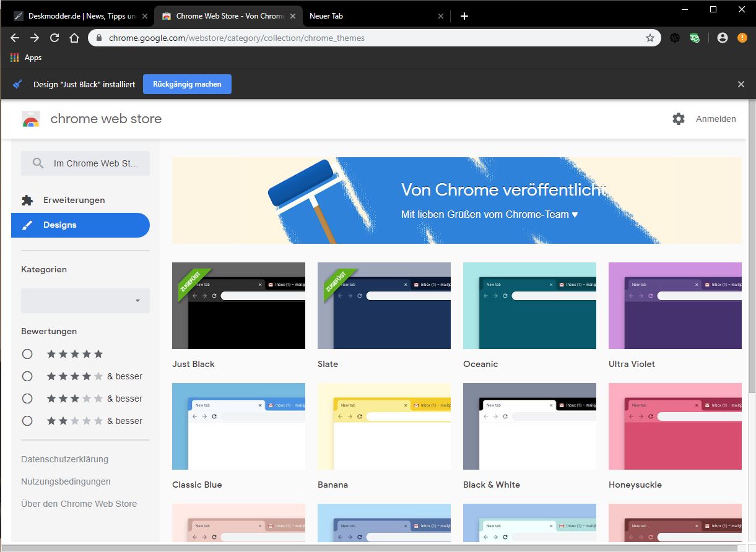Click the chrome web store logo
This screenshot has height=552, width=756.
[31, 119]
